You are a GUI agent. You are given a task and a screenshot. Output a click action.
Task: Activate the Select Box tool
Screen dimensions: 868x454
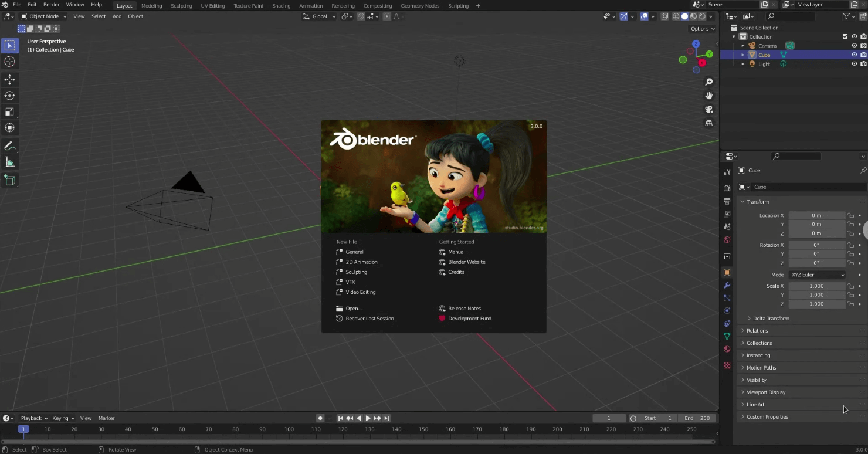click(9, 45)
